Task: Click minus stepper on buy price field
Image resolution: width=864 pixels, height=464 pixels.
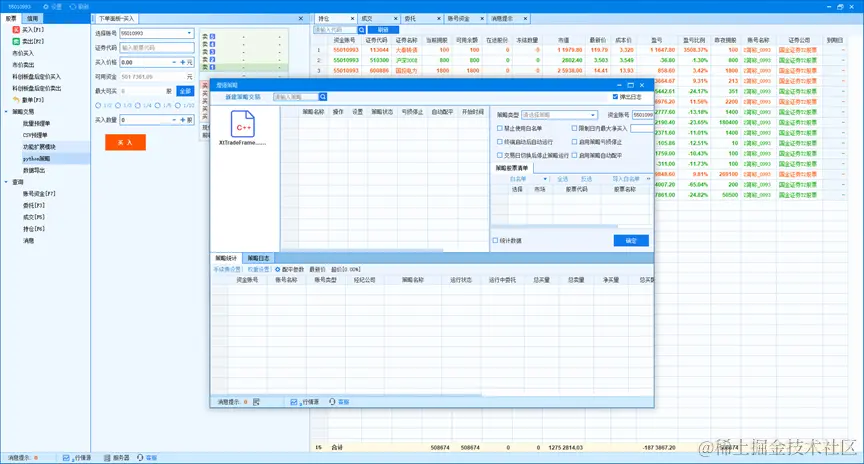Action: [174, 62]
